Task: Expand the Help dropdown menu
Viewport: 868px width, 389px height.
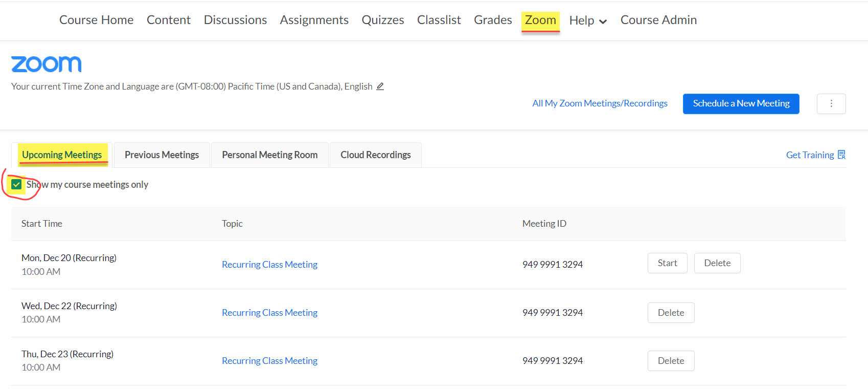Action: [x=588, y=20]
